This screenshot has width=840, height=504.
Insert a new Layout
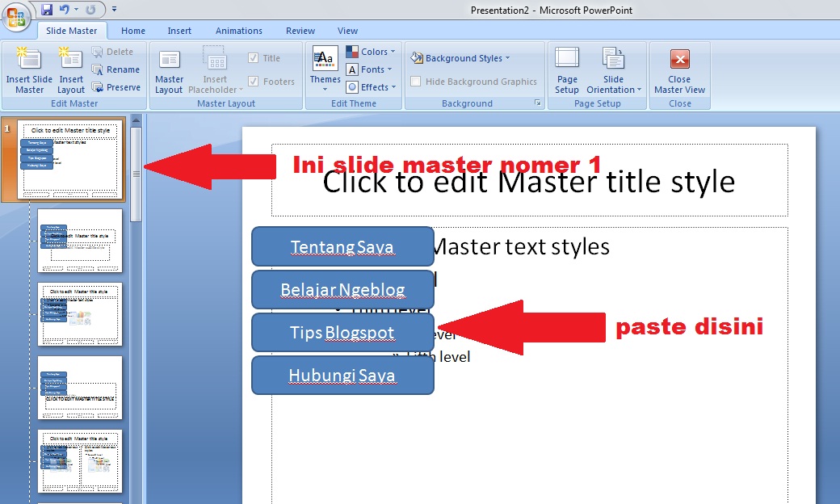tap(71, 71)
